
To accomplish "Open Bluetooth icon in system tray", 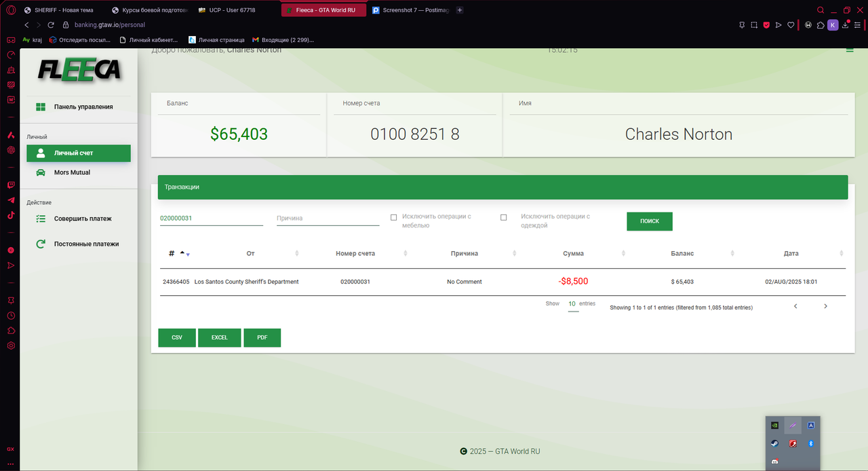I will pyautogui.click(x=810, y=443).
